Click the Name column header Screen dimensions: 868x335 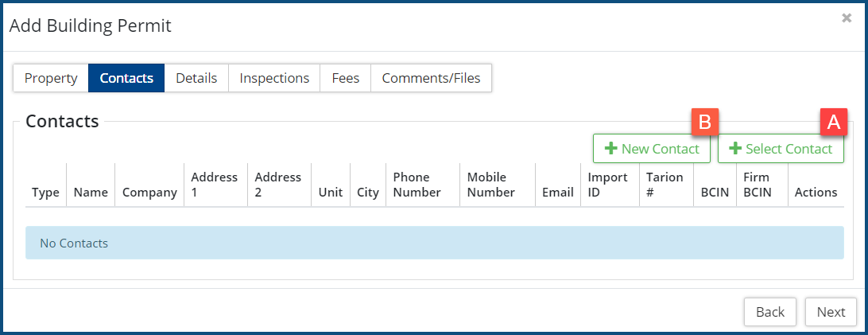click(x=91, y=193)
